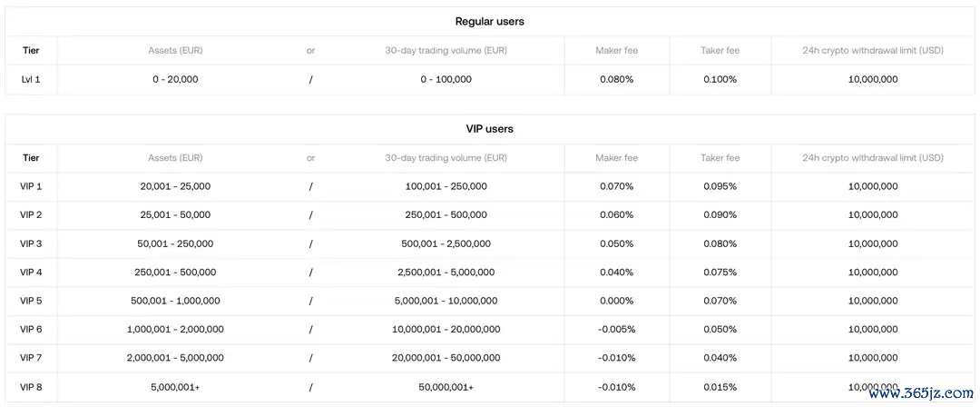Click the www.365jz.com watermark link
Viewport: 980px width, 407px height.
pos(920,394)
